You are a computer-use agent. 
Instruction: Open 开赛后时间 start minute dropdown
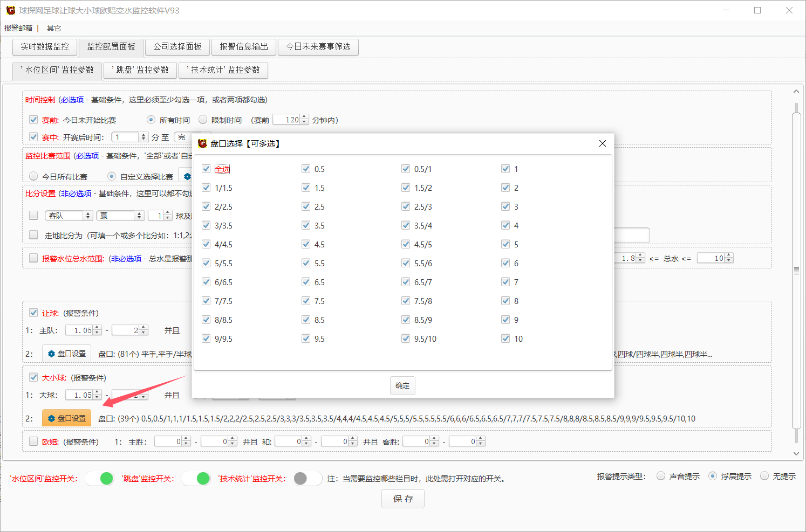pyautogui.click(x=129, y=137)
